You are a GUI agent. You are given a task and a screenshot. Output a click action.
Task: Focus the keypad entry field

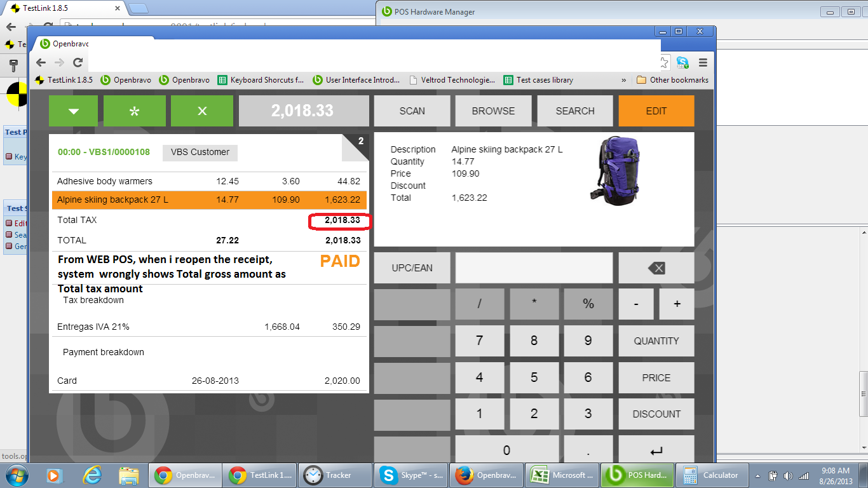click(534, 268)
